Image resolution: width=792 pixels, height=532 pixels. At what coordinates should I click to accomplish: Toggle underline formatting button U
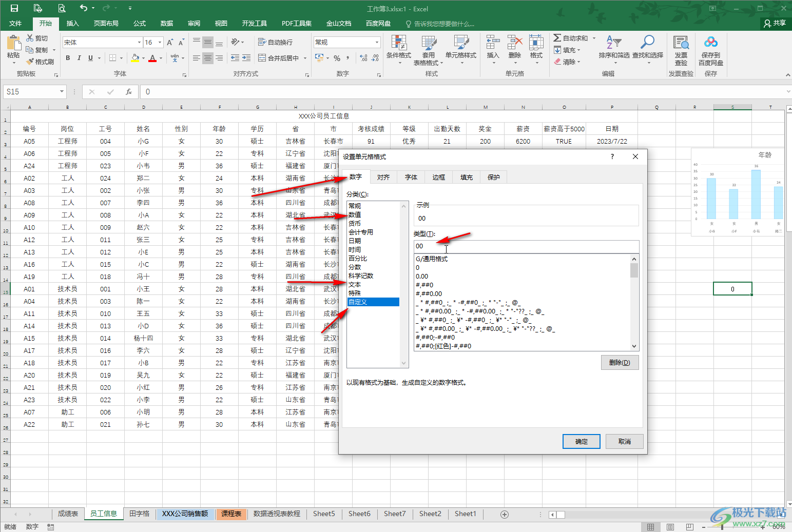pos(90,58)
